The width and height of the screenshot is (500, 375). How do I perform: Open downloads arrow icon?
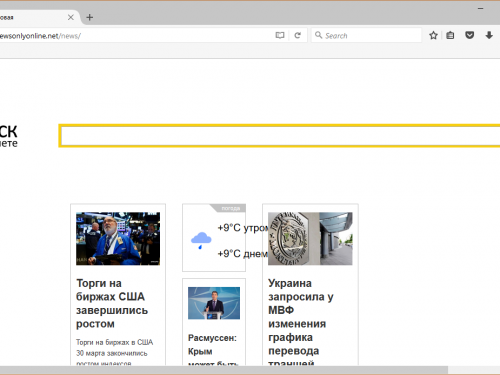[489, 35]
